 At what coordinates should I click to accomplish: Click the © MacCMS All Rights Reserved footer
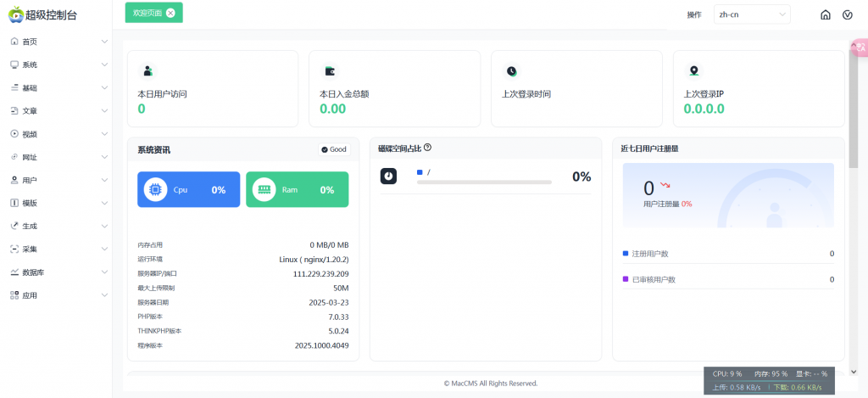click(x=491, y=384)
